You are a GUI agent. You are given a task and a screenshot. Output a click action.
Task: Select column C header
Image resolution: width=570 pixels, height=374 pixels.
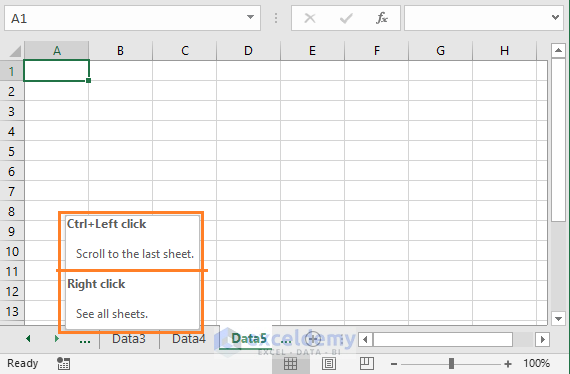tap(185, 51)
